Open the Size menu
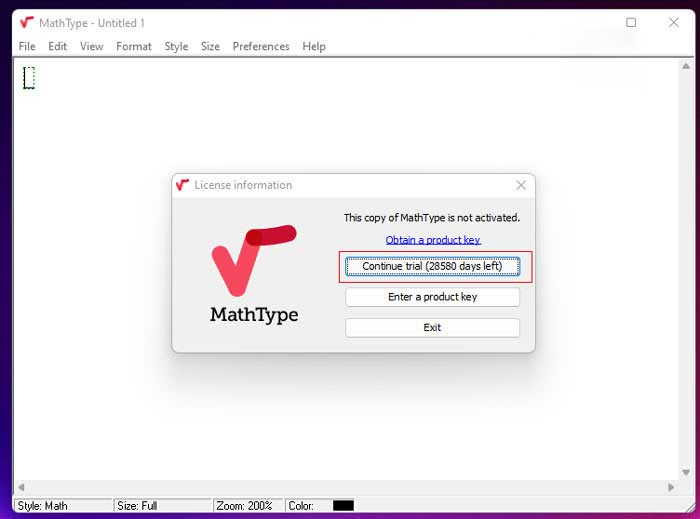This screenshot has width=700, height=519. pos(210,46)
